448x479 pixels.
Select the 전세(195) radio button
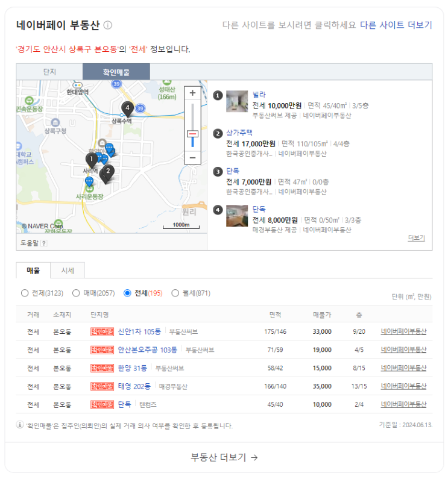[127, 293]
